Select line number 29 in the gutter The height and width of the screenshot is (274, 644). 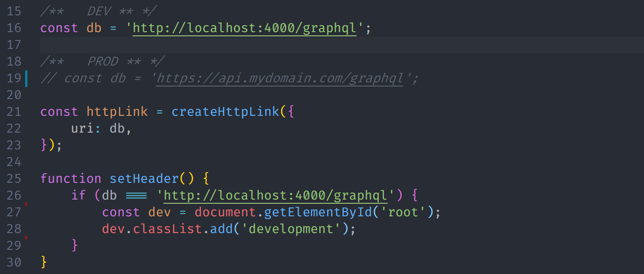click(14, 246)
